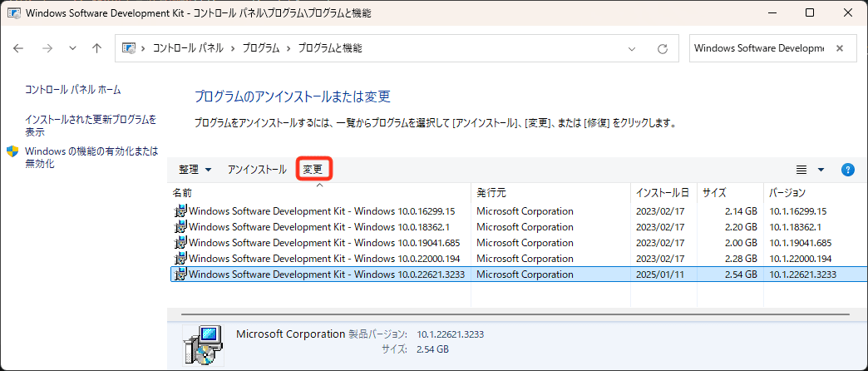Screen dimensions: 868x371
Task: Click install date 2025/01/11
Action: click(660, 275)
